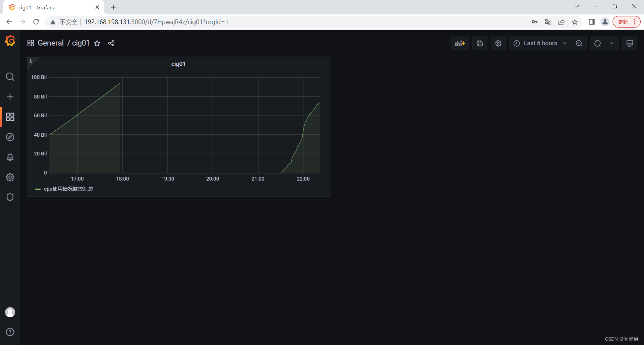Reload the browser page
Viewport: 644px width, 345px height.
36,22
